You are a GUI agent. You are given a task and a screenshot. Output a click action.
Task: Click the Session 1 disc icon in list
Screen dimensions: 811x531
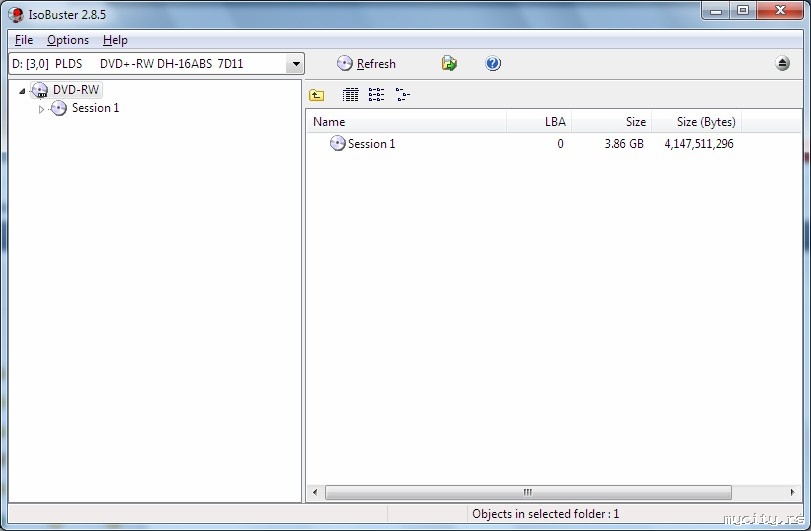(x=337, y=143)
